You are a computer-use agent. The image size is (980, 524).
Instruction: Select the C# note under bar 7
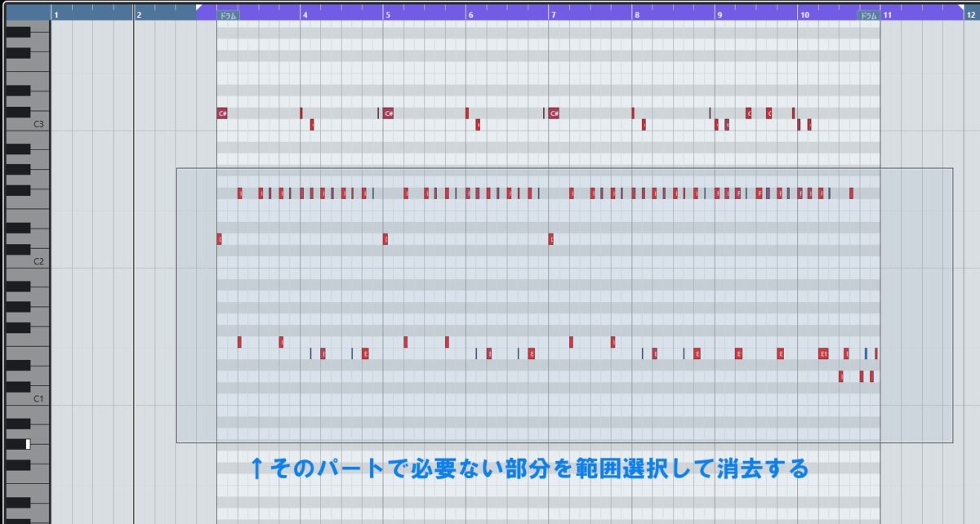553,114
